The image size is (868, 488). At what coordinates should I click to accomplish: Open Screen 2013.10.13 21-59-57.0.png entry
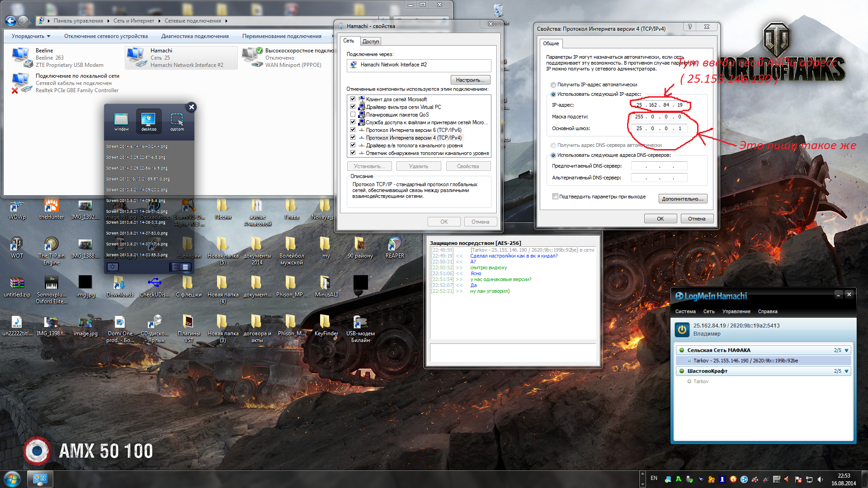coord(138,179)
